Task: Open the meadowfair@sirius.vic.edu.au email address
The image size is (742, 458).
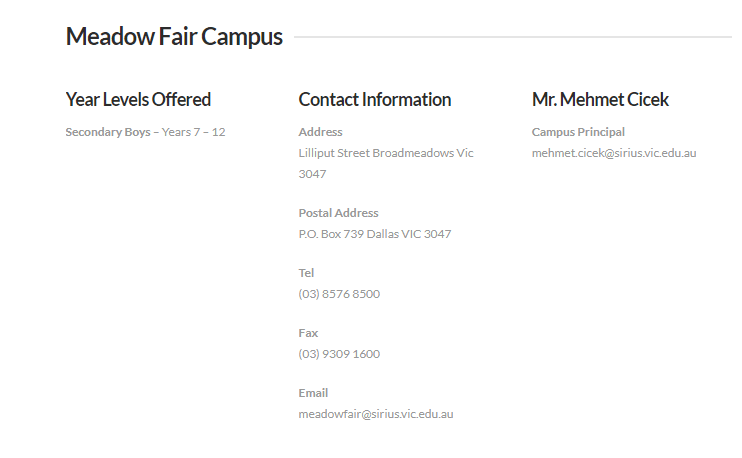Action: pos(376,414)
